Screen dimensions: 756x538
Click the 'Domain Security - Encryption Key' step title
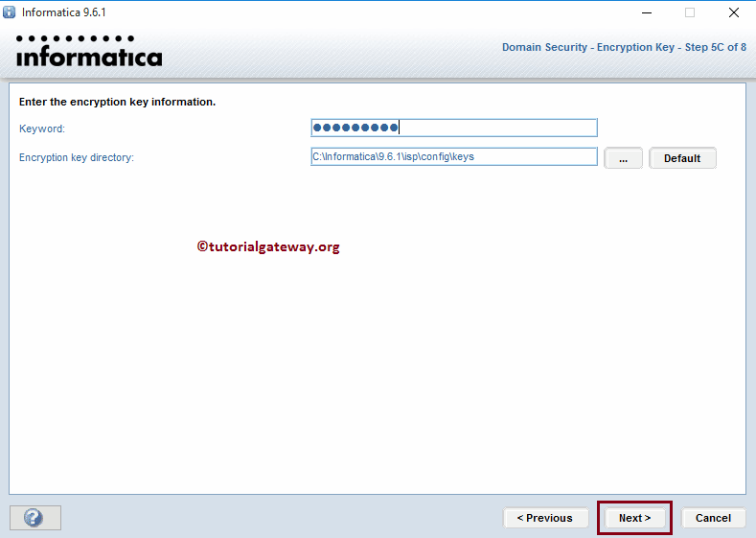coord(624,47)
